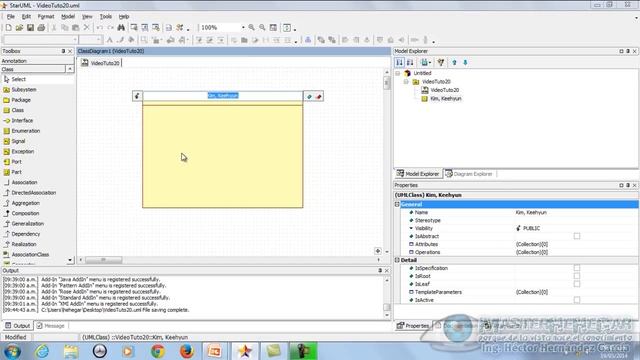Toggle the IsSpecification checkbox
Image resolution: width=640 pixels, height=360 pixels.
coord(577,268)
